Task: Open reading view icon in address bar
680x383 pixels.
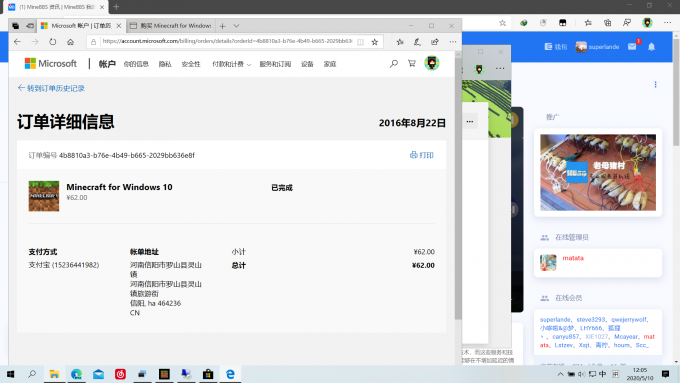Action: coord(360,42)
